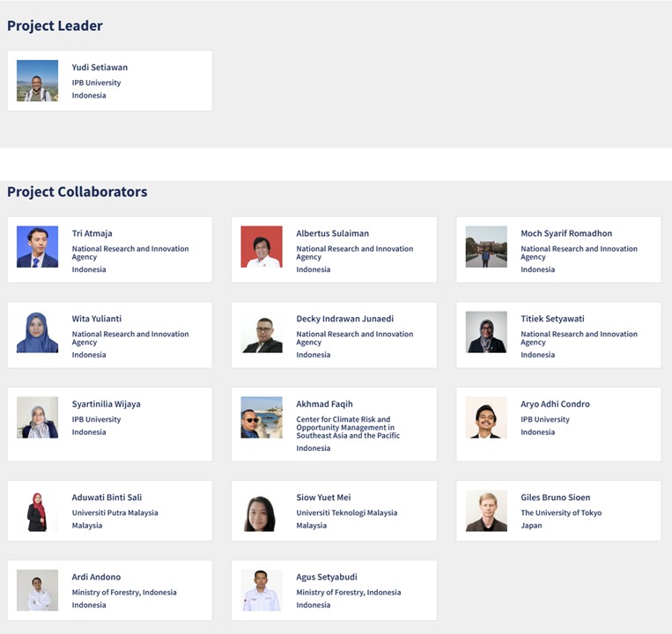Image resolution: width=672 pixels, height=634 pixels.
Task: Click Titiek Setyawati's portrait
Action: click(486, 332)
